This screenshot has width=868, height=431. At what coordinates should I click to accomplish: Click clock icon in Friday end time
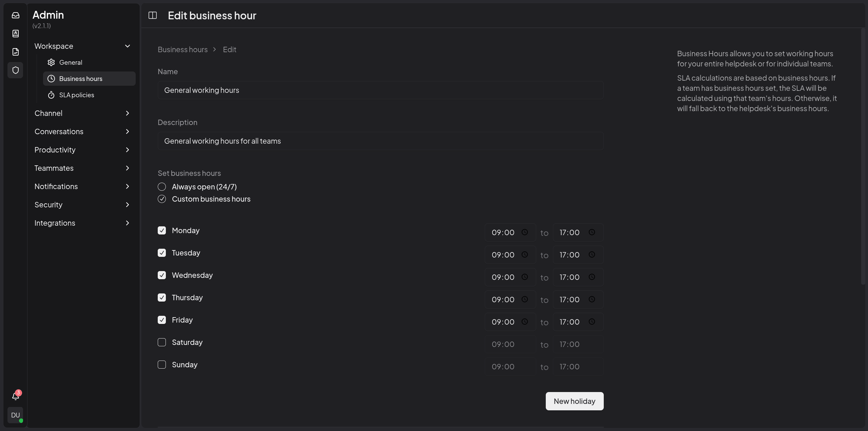592,322
